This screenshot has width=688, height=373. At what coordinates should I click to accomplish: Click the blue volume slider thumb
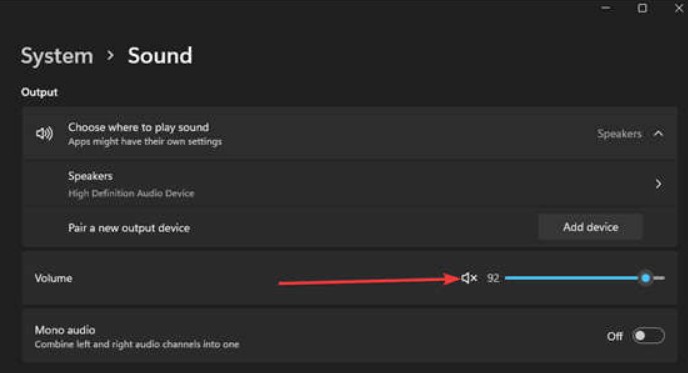[x=645, y=278]
